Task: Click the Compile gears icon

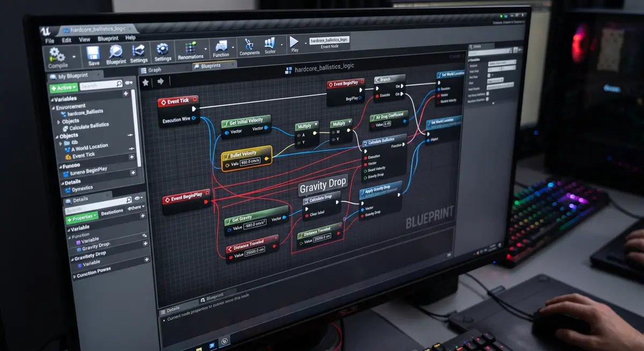Action: pyautogui.click(x=57, y=55)
